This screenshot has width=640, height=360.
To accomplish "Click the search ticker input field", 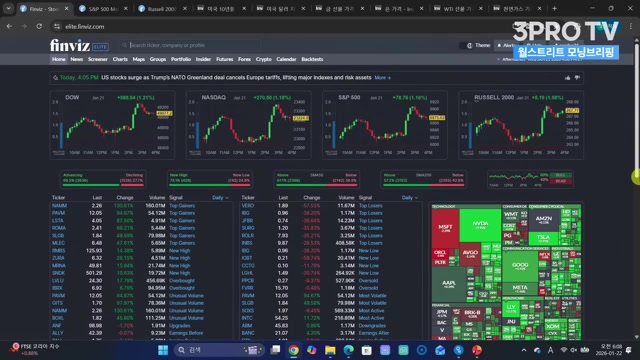I will (x=190, y=45).
